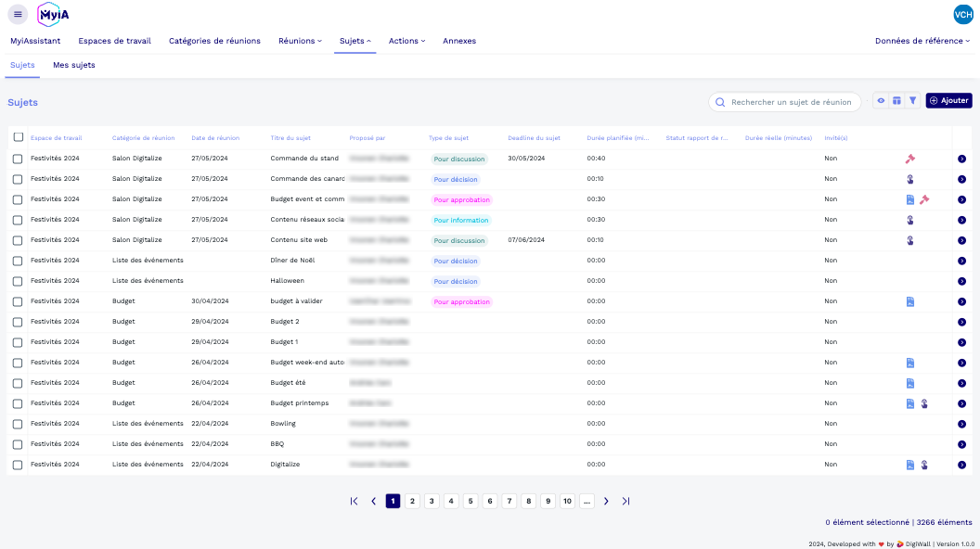Open the hamburger menu at top left

(x=18, y=14)
